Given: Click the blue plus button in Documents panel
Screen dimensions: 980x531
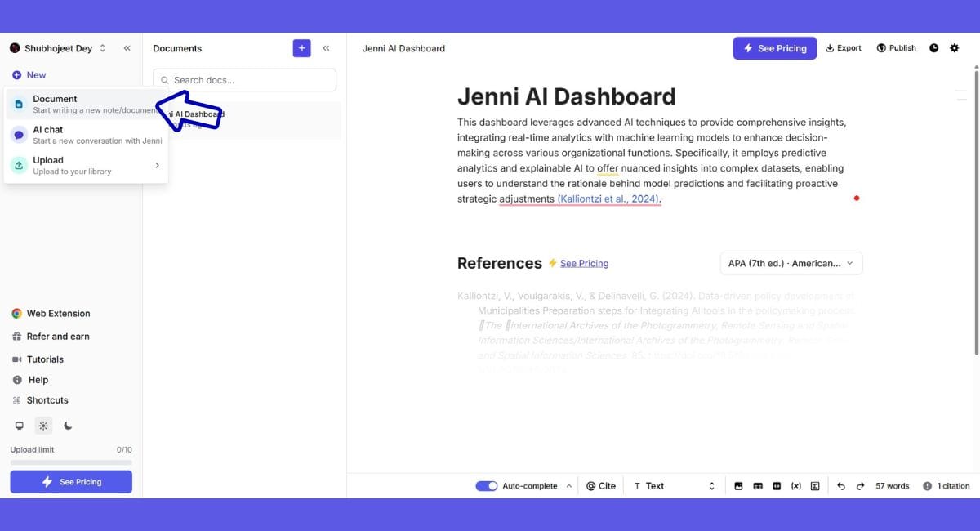Looking at the screenshot, I should 301,48.
